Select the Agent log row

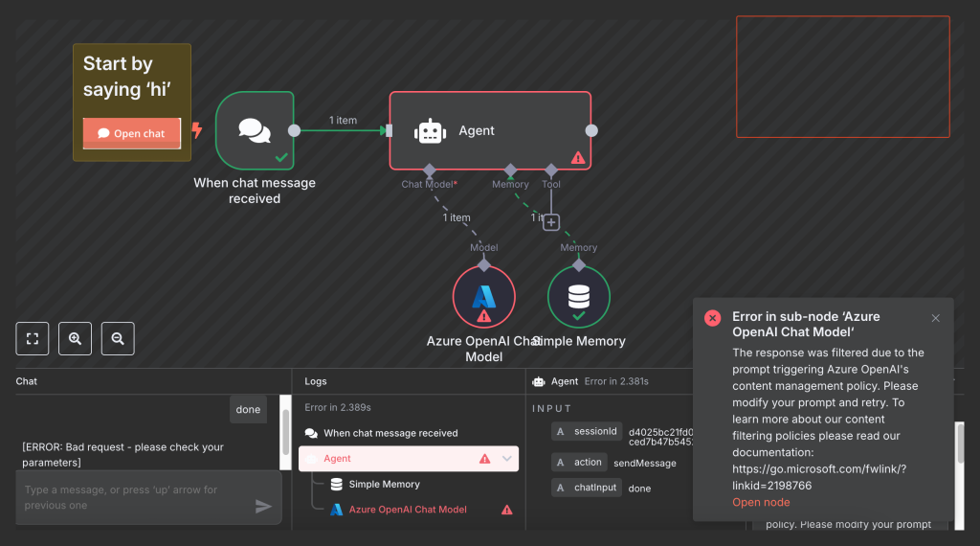coord(409,459)
